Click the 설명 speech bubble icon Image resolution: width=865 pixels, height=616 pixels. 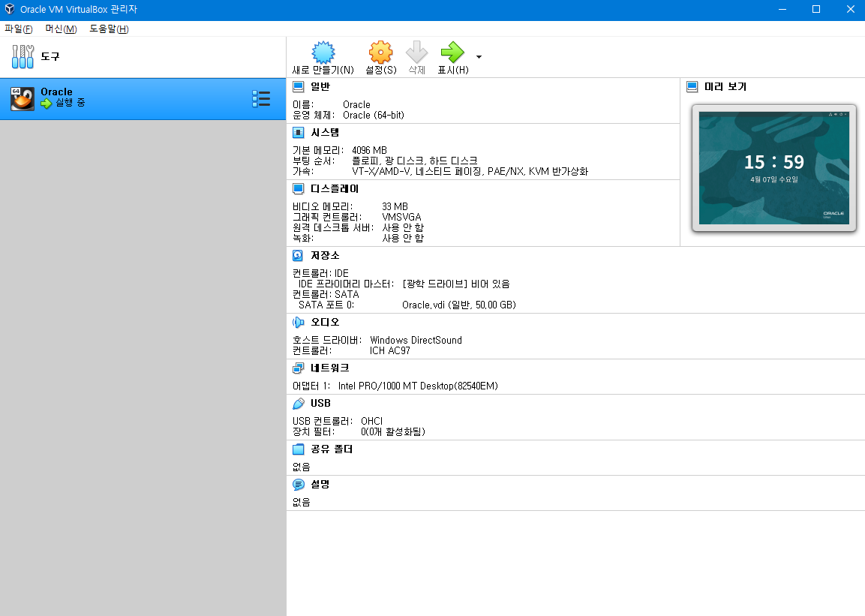(x=299, y=484)
